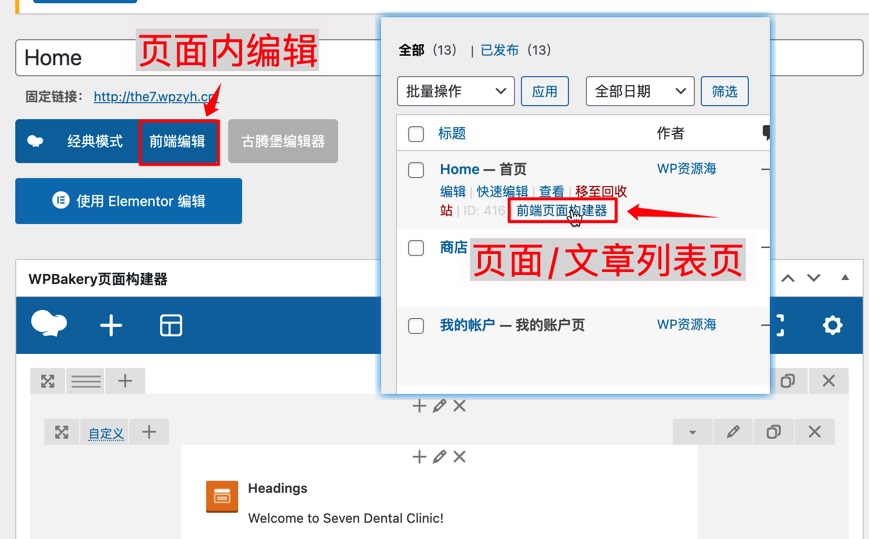Clone the outer row with copy icon
869x539 pixels.
(x=788, y=381)
